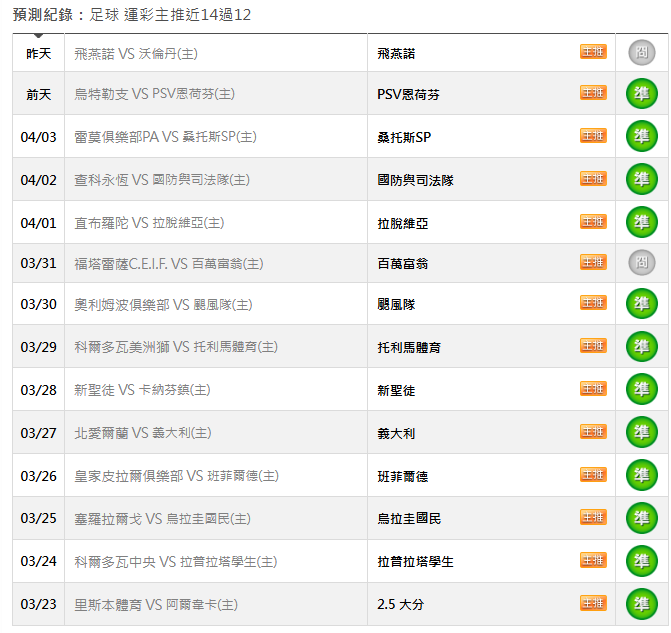Open match 飛燕諾 VS 沃倫丹(主)

[136, 54]
